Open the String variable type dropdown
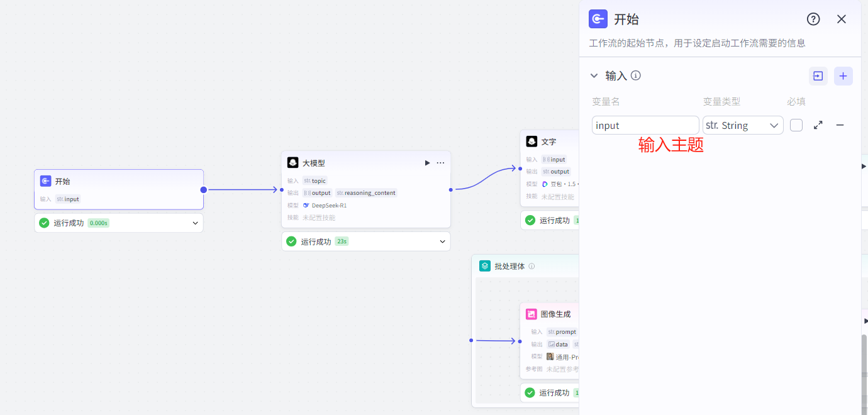This screenshot has height=415, width=868. [743, 125]
